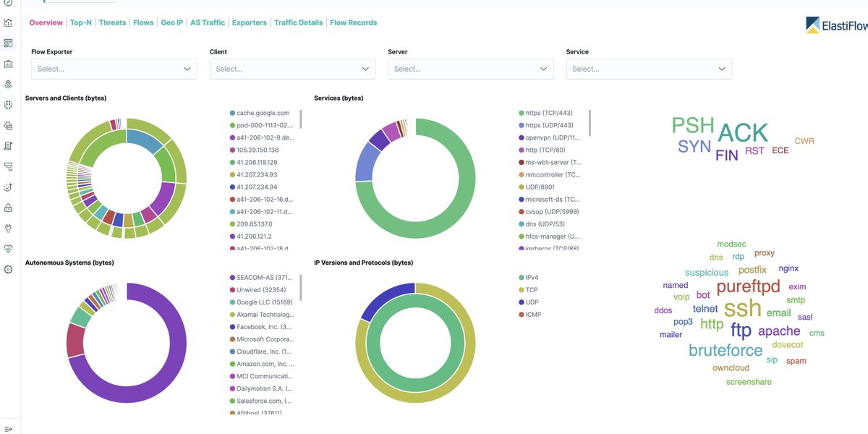Open the Flows dashboard link

tap(143, 22)
